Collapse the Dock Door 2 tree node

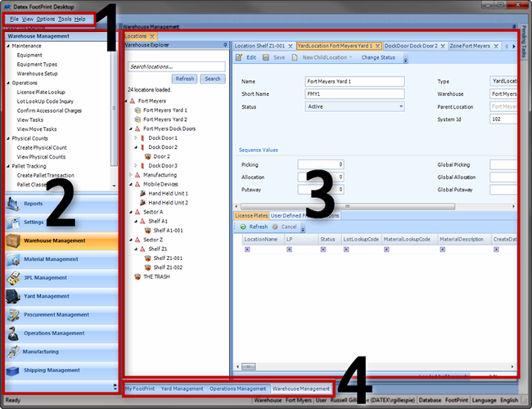[x=136, y=147]
